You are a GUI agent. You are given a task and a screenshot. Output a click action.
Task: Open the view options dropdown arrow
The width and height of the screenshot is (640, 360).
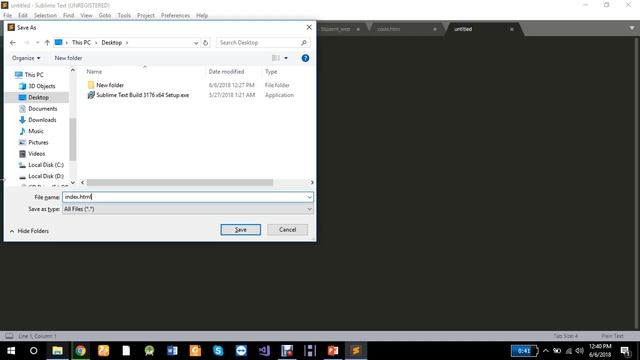click(286, 58)
